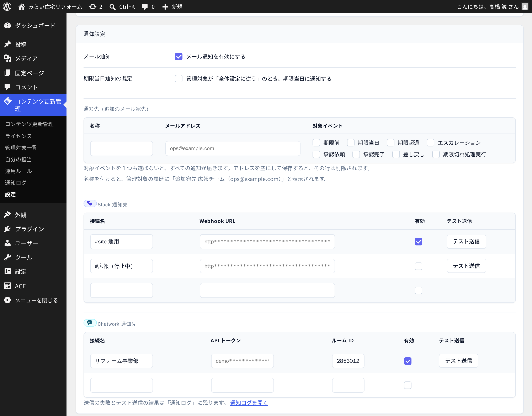Check the 期限前 event checkbox
This screenshot has height=416, width=532.
[x=316, y=143]
